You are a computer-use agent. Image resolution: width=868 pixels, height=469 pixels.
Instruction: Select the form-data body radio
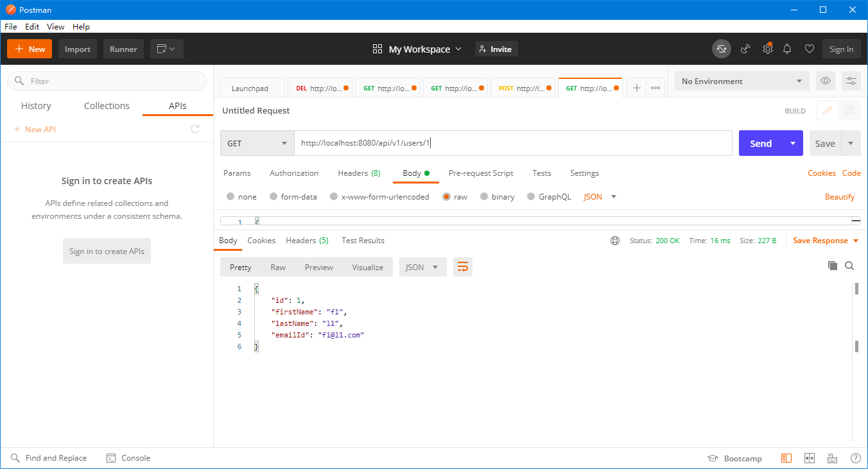coord(273,197)
